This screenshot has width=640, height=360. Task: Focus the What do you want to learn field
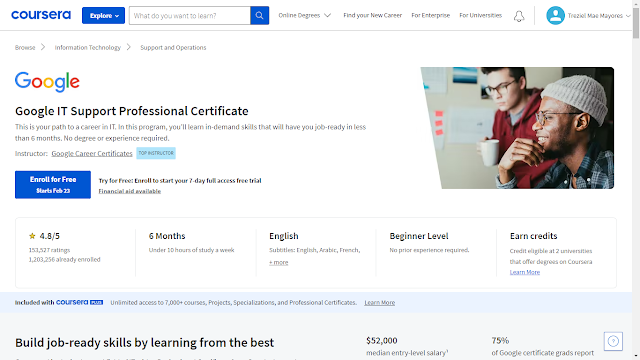pyautogui.click(x=190, y=16)
